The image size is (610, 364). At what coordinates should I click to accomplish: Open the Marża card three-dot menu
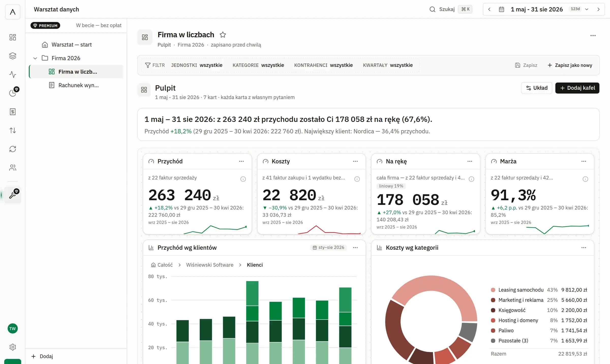584,161
